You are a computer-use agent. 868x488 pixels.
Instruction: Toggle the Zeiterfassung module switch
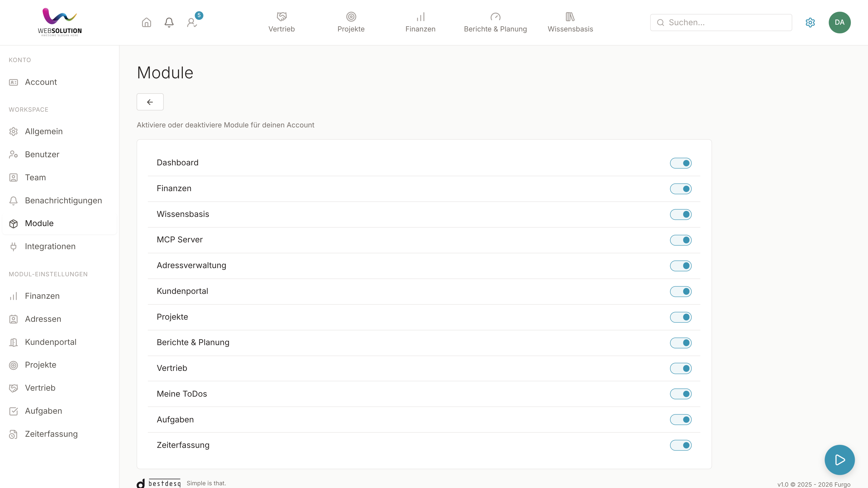tap(681, 445)
